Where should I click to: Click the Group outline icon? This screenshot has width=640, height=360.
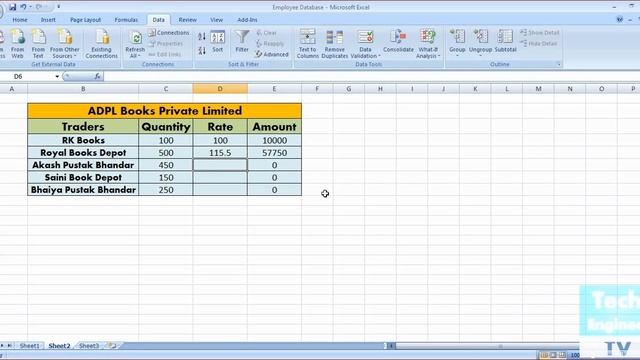(x=457, y=38)
